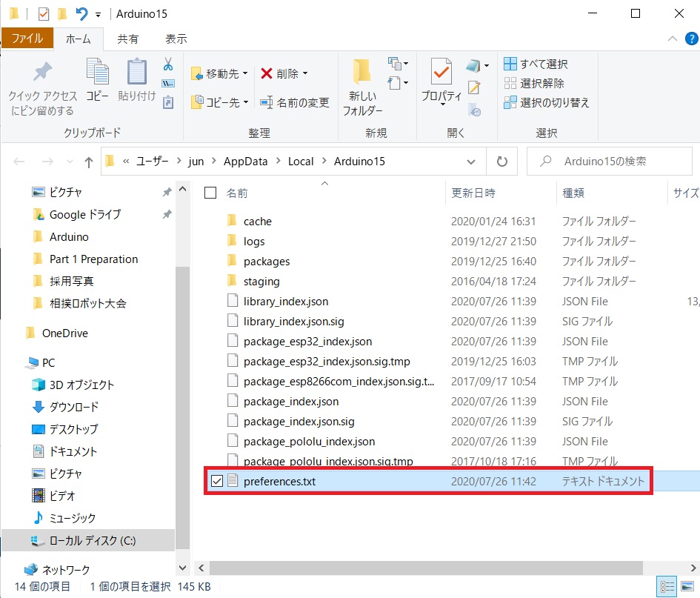The height and width of the screenshot is (598, 700).
Task: Click the Copy (コピー) ribbon button
Action: click(97, 79)
